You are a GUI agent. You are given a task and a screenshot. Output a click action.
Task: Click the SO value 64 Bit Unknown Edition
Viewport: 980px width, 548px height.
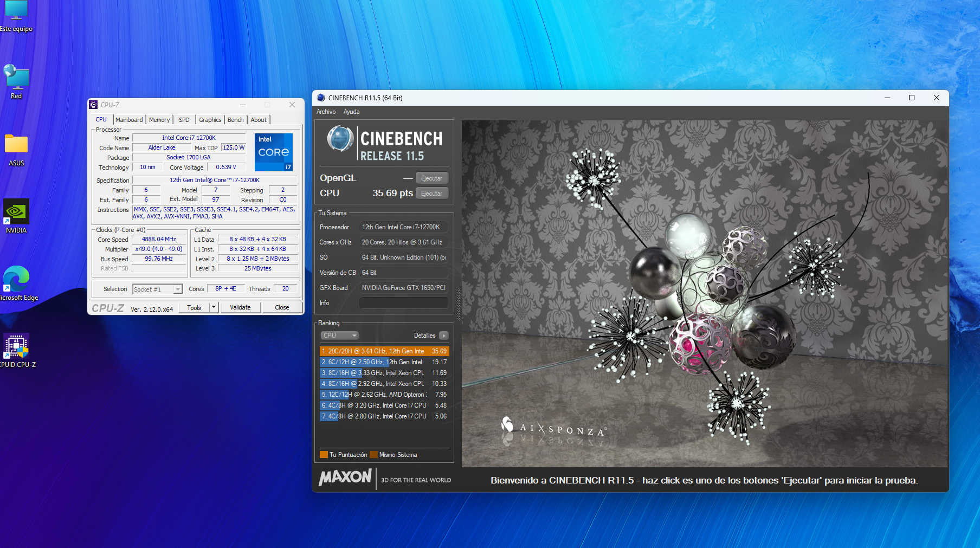click(404, 257)
